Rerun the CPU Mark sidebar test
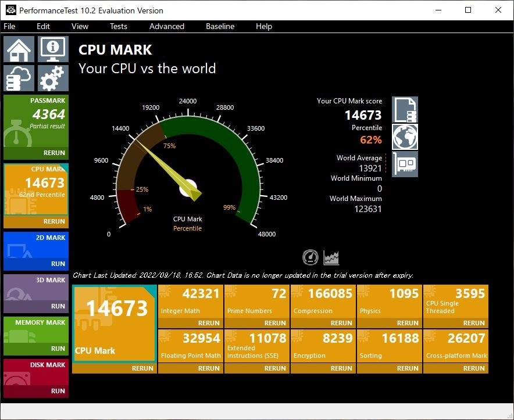This screenshot has width=514, height=420. pyautogui.click(x=36, y=221)
